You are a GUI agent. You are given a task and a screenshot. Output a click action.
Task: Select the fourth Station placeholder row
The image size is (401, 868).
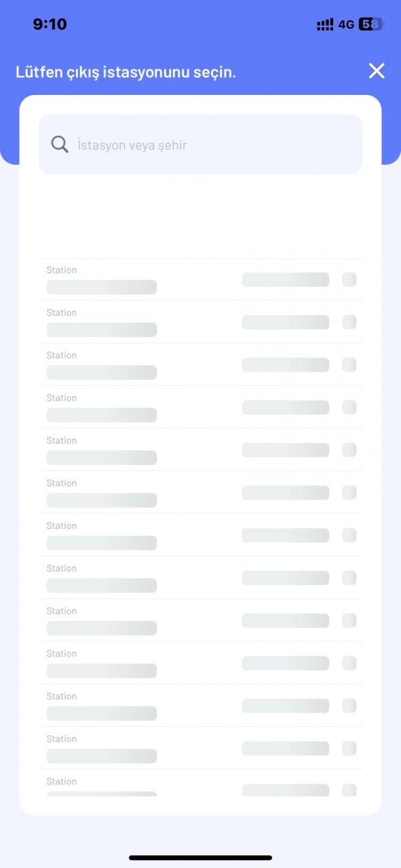(x=200, y=408)
